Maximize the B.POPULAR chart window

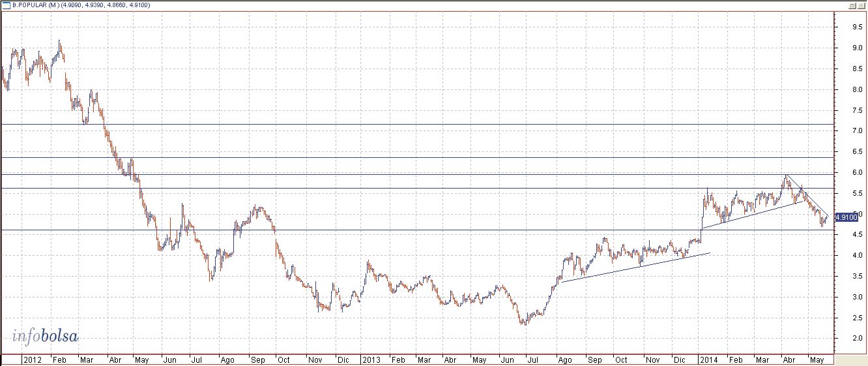(852, 5)
